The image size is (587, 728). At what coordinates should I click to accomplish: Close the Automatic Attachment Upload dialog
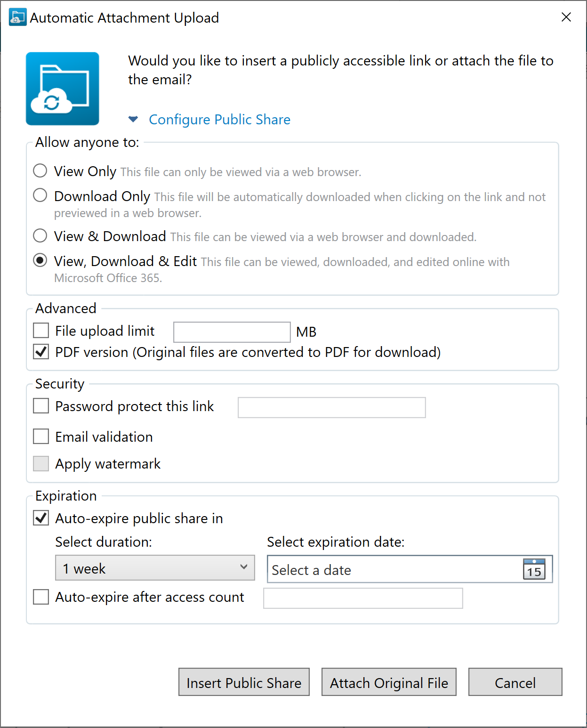566,17
